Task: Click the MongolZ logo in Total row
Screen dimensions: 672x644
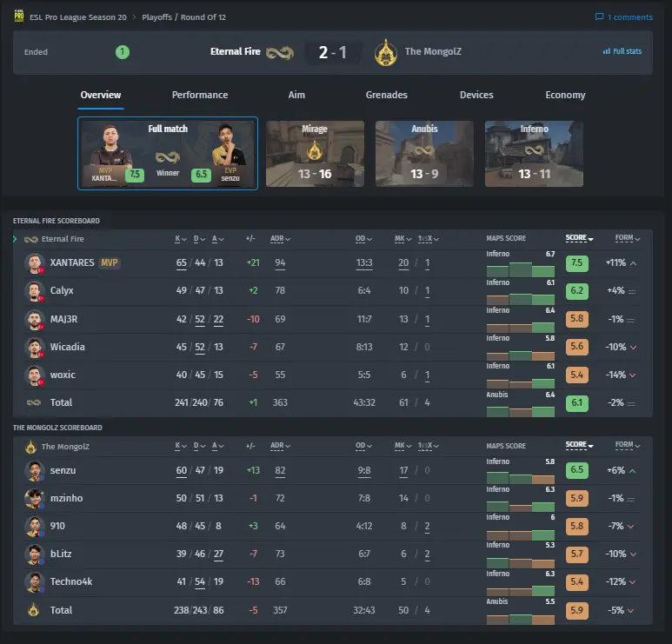Action: [33, 610]
